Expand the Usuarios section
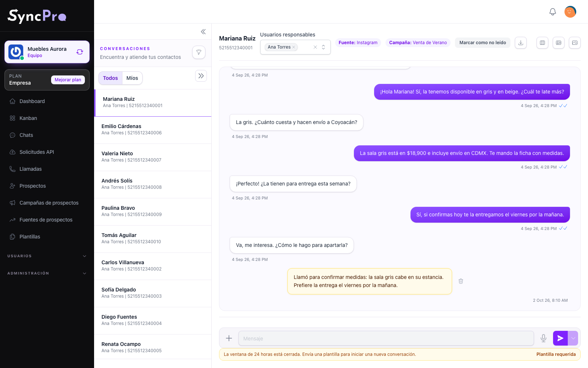The height and width of the screenshot is (368, 588). click(47, 256)
